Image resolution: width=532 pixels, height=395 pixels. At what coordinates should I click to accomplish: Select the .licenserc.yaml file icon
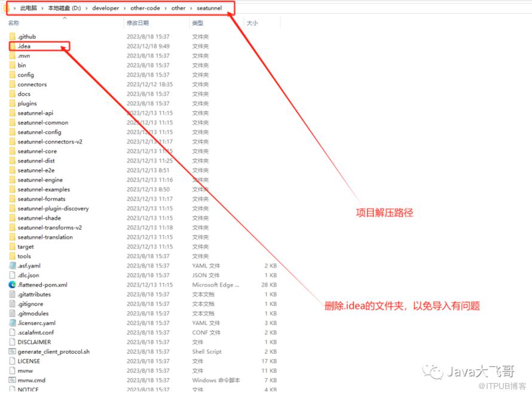[13, 323]
